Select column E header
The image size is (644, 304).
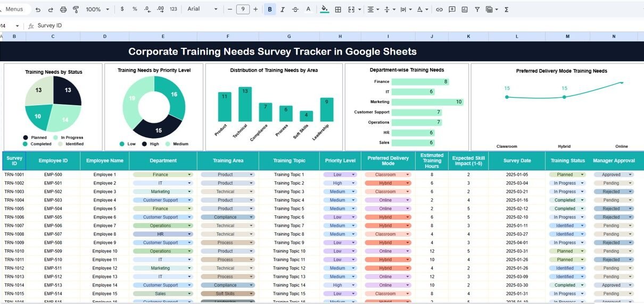[163, 36]
